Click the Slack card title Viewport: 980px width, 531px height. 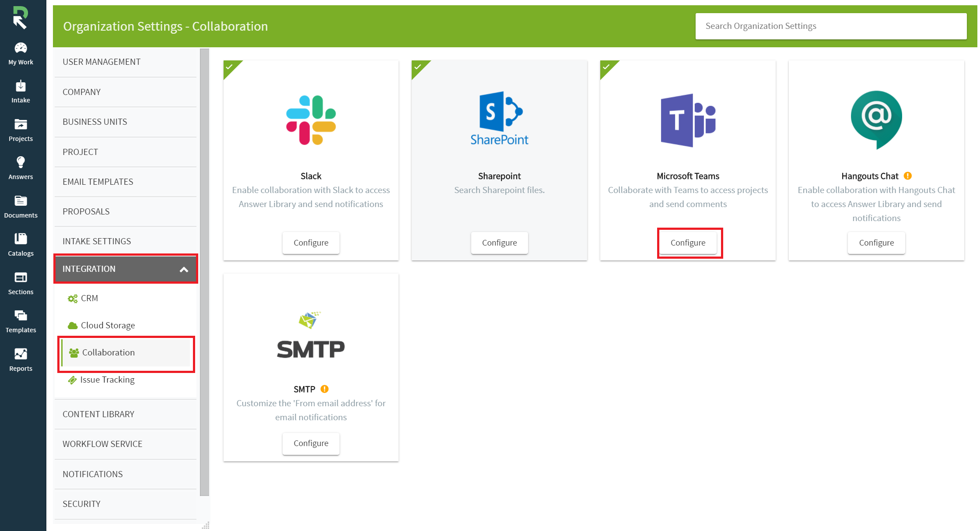[x=311, y=176]
